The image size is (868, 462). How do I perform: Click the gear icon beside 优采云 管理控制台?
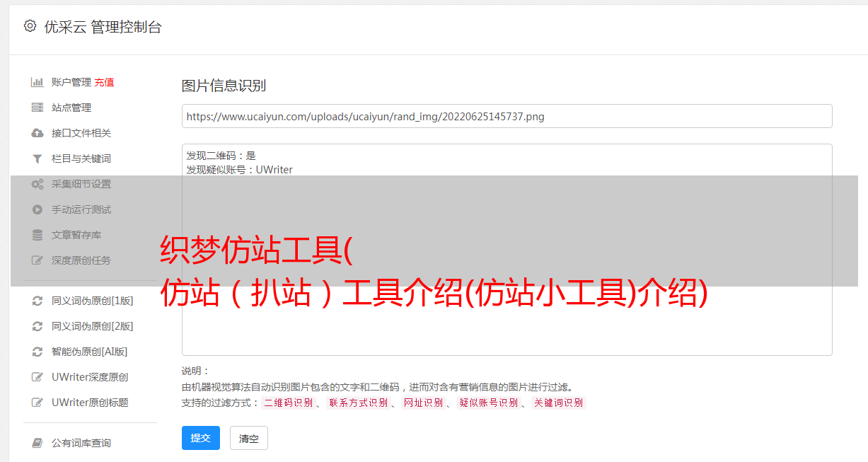[30, 26]
